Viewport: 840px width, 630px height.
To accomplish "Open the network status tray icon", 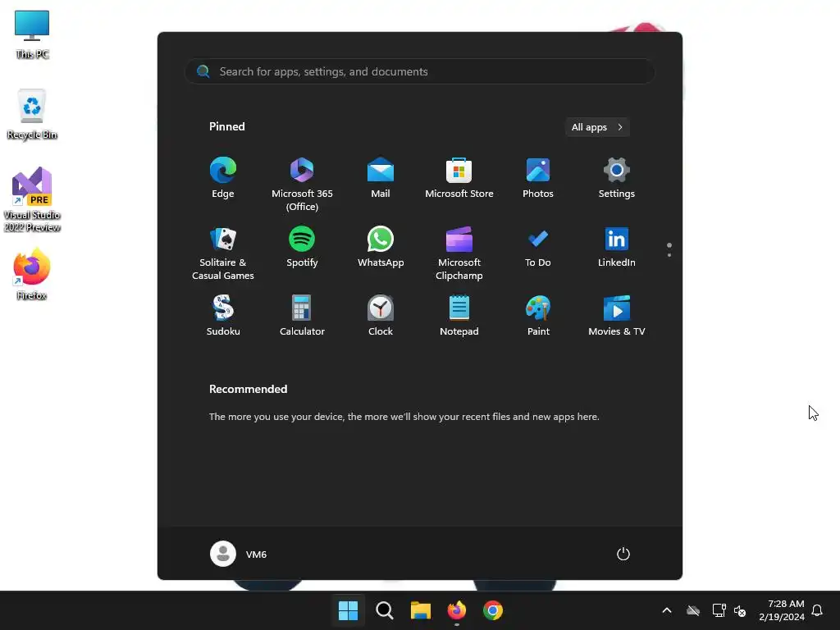I will tap(719, 610).
